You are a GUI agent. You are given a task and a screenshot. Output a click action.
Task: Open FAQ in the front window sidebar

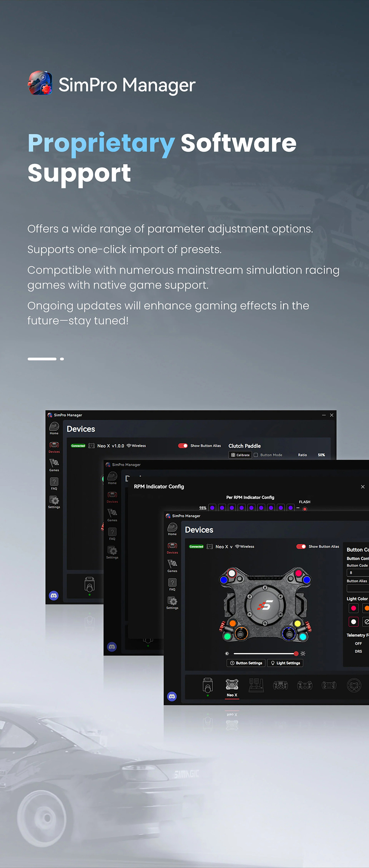click(172, 583)
